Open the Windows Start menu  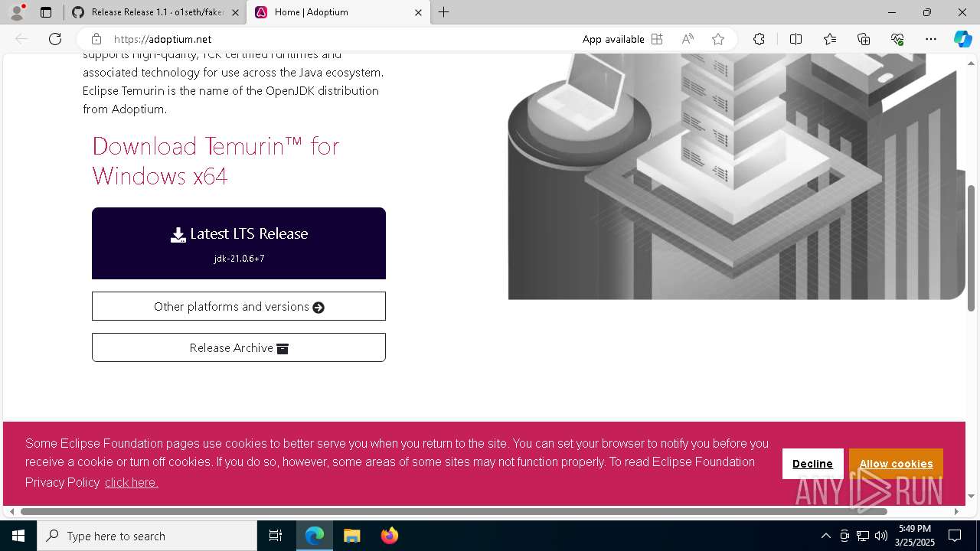coord(18,536)
